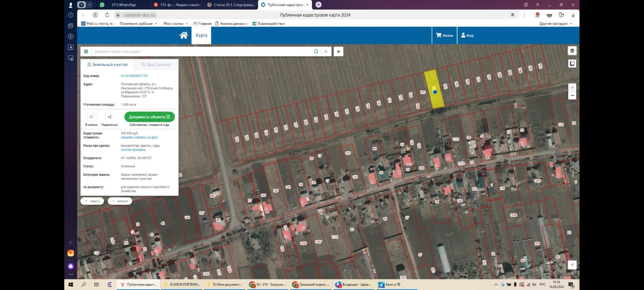This screenshot has width=644, height=290.
Task: Expand 'Поселения, рабочая' bookmarks folder
Action: click(138, 23)
